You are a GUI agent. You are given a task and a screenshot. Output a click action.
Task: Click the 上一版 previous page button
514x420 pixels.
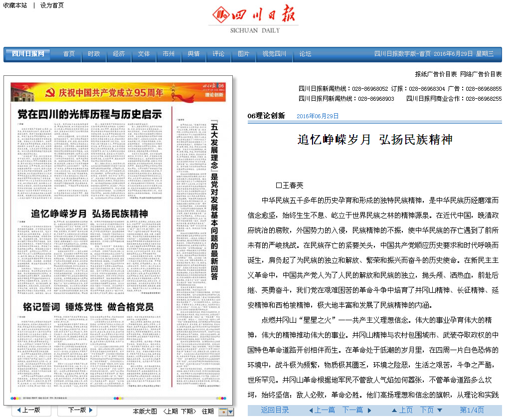31,410
